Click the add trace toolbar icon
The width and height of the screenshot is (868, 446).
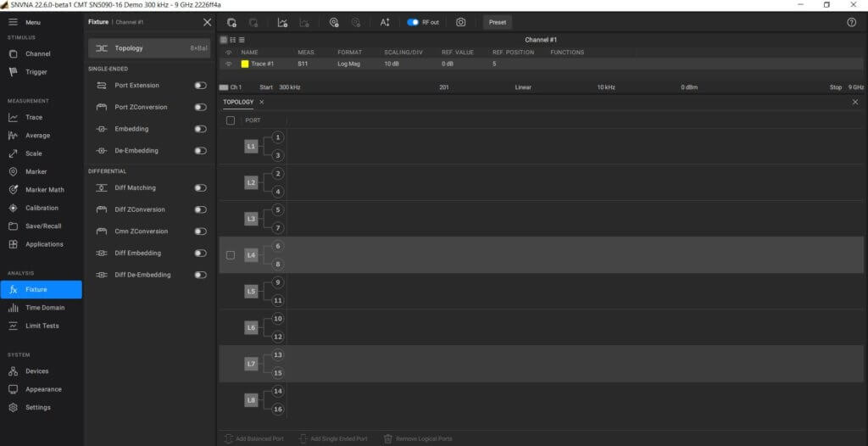281,23
